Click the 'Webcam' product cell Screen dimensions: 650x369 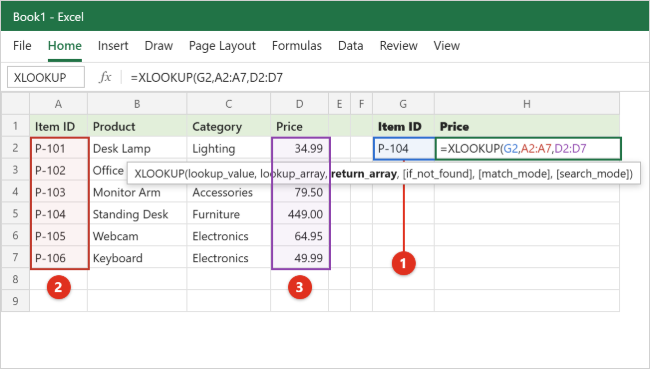(x=137, y=236)
